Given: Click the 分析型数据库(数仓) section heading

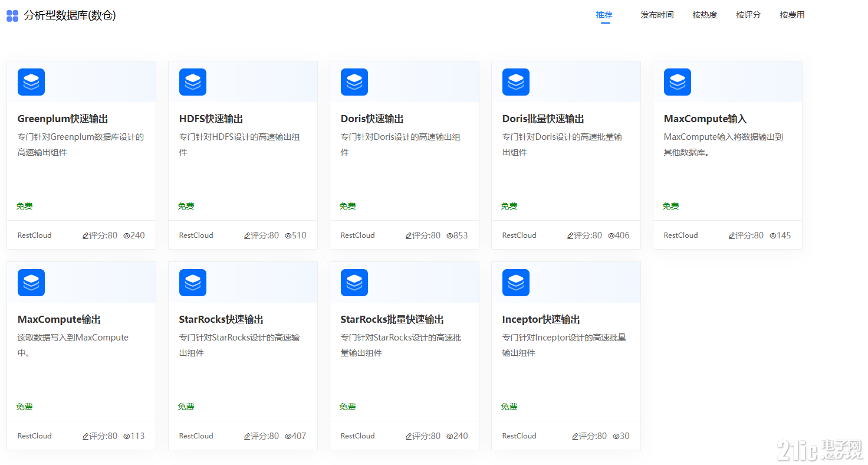Looking at the screenshot, I should [x=70, y=15].
